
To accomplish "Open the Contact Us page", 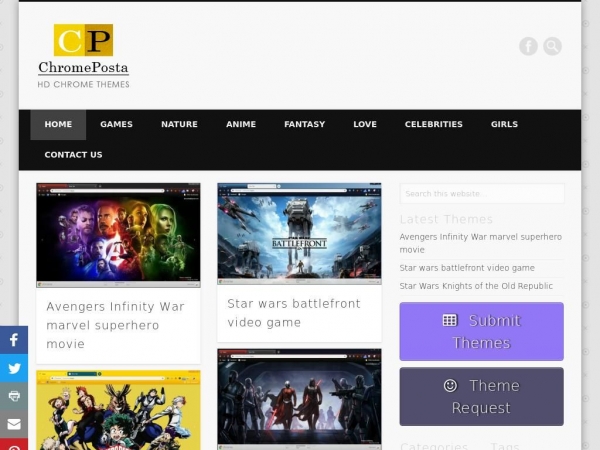I will (x=73, y=155).
